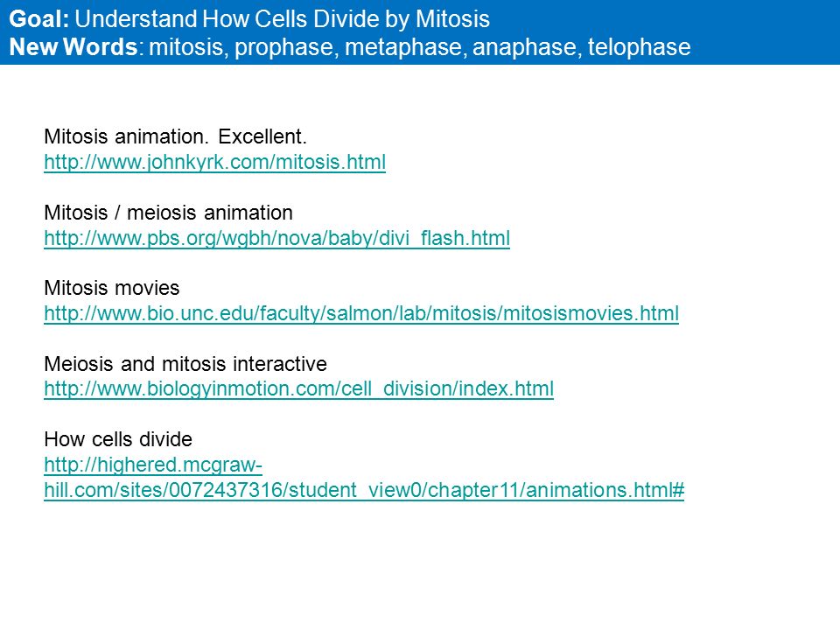This screenshot has width=840, height=630.
Task: Open the pbs.org nova divi_flash link
Action: click(x=277, y=238)
